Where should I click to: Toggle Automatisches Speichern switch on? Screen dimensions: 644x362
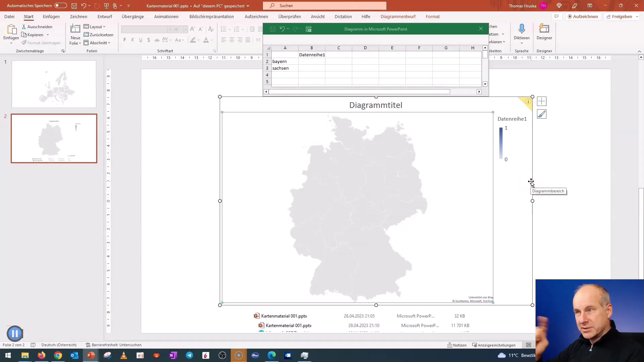[x=60, y=5]
